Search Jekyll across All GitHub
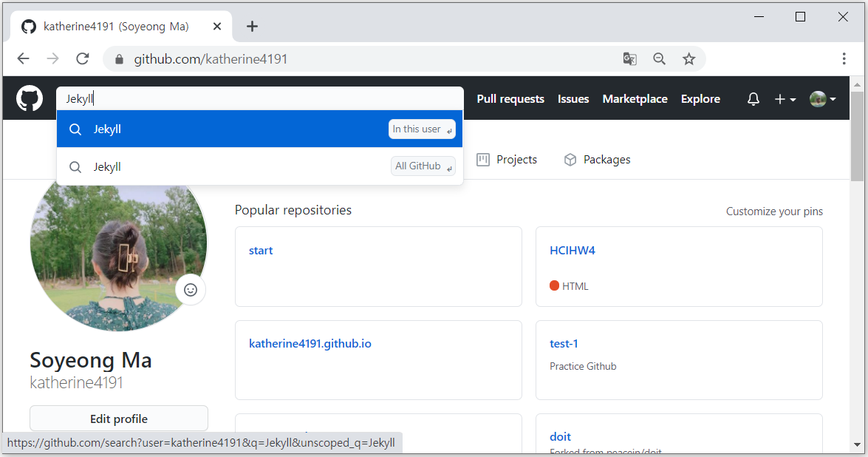This screenshot has height=457, width=868. pos(259,166)
